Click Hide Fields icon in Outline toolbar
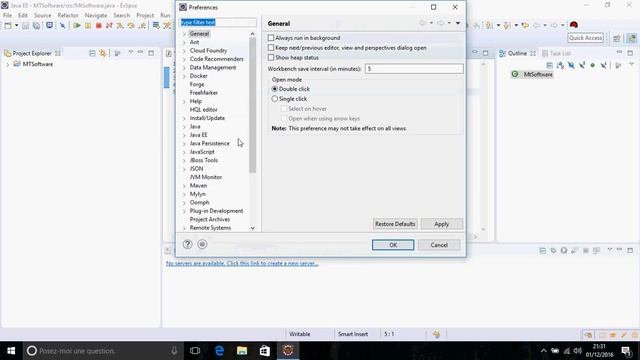 click(571, 65)
